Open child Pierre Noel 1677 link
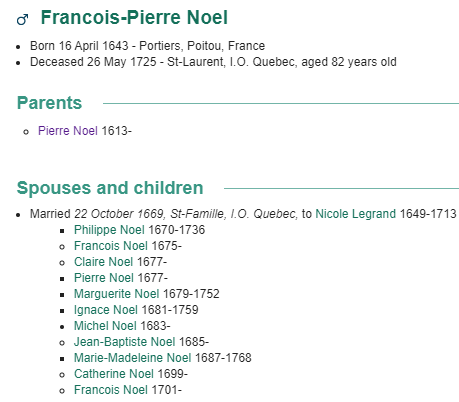The width and height of the screenshot is (459, 402). pyautogui.click(x=104, y=278)
